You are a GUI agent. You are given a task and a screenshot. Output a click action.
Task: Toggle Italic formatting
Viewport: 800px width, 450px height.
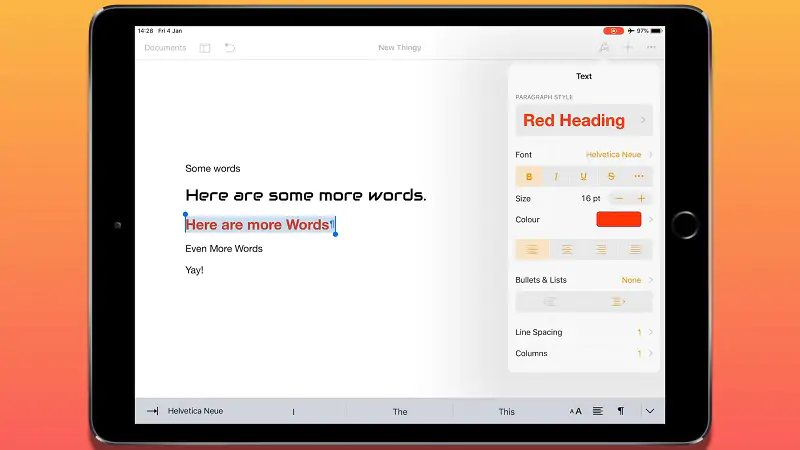(556, 177)
